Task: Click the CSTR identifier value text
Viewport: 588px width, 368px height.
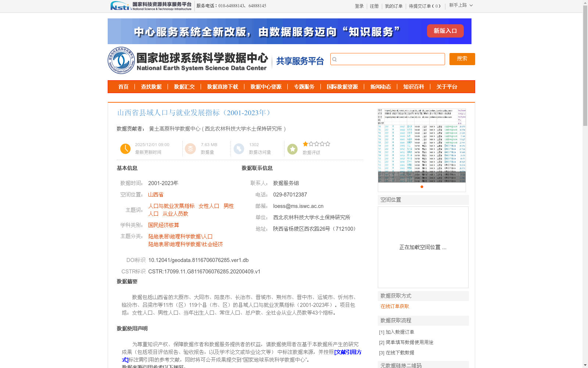Action: 204,272
